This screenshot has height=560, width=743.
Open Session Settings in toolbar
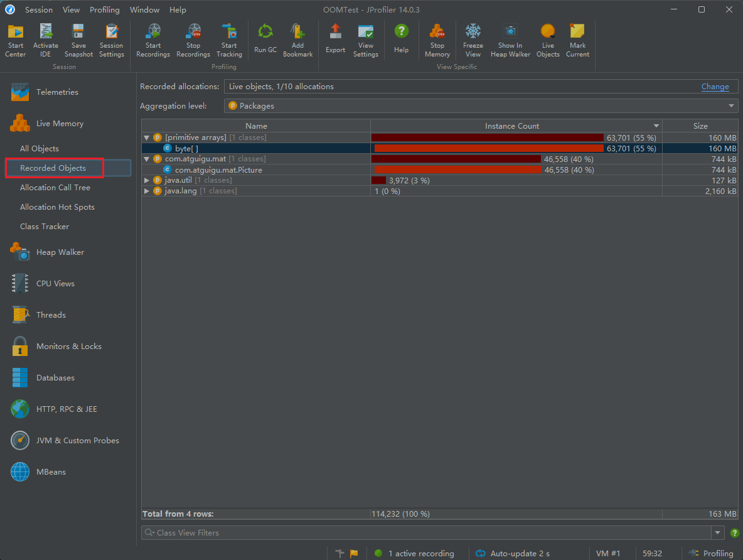(111, 40)
